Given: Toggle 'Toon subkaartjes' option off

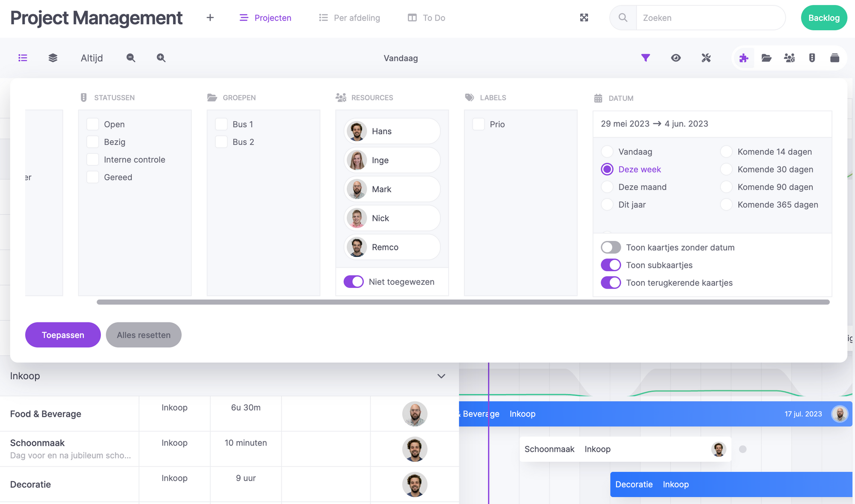Looking at the screenshot, I should 610,264.
